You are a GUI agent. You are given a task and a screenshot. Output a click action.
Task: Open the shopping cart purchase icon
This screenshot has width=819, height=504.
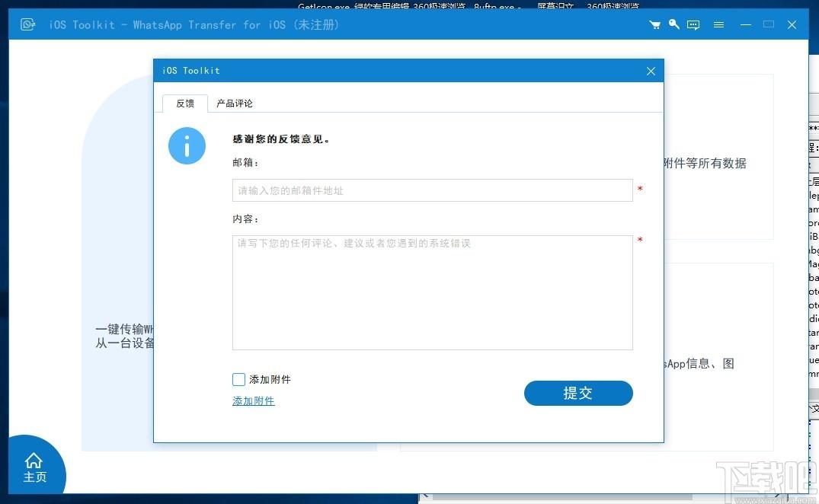pyautogui.click(x=654, y=24)
